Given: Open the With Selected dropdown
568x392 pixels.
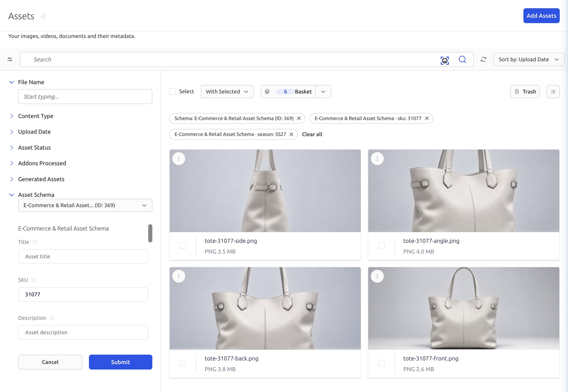Looking at the screenshot, I should click(x=227, y=92).
